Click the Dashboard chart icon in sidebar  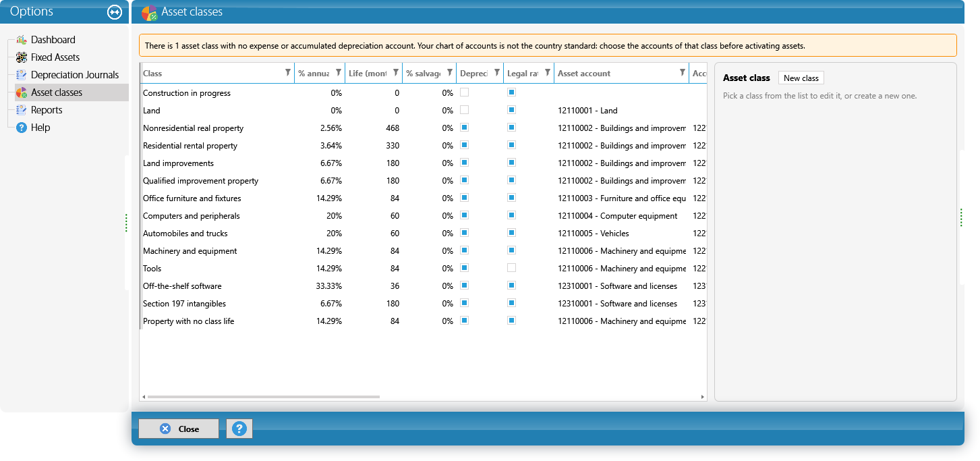tap(22, 40)
